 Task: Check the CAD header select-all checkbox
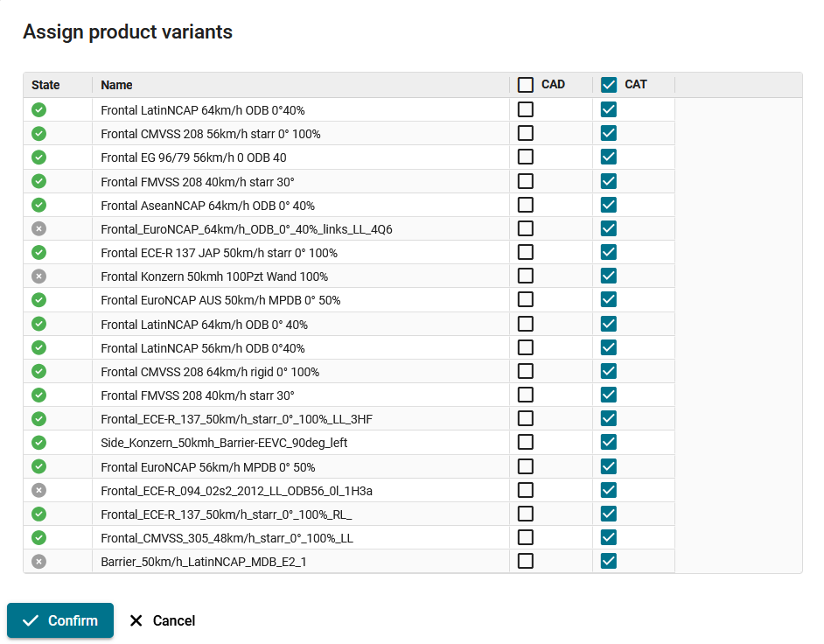tap(526, 85)
